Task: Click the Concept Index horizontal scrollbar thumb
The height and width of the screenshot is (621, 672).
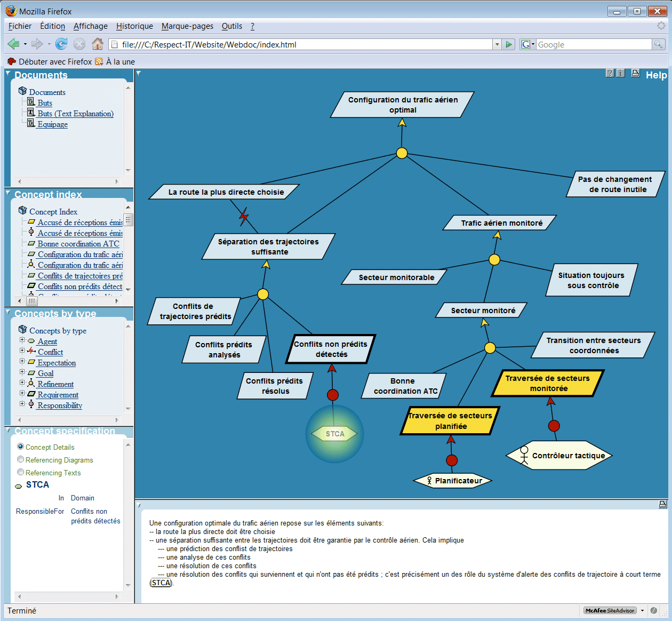Action: (32, 301)
